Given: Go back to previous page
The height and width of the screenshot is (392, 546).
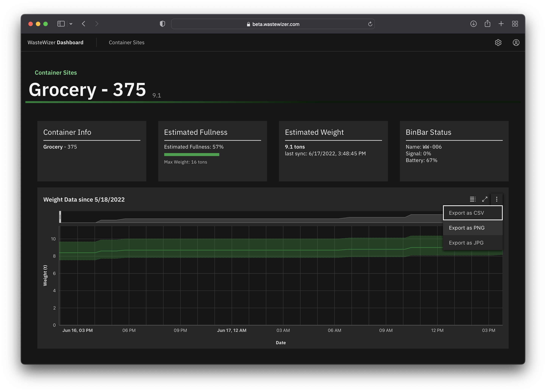Looking at the screenshot, I should (x=84, y=24).
